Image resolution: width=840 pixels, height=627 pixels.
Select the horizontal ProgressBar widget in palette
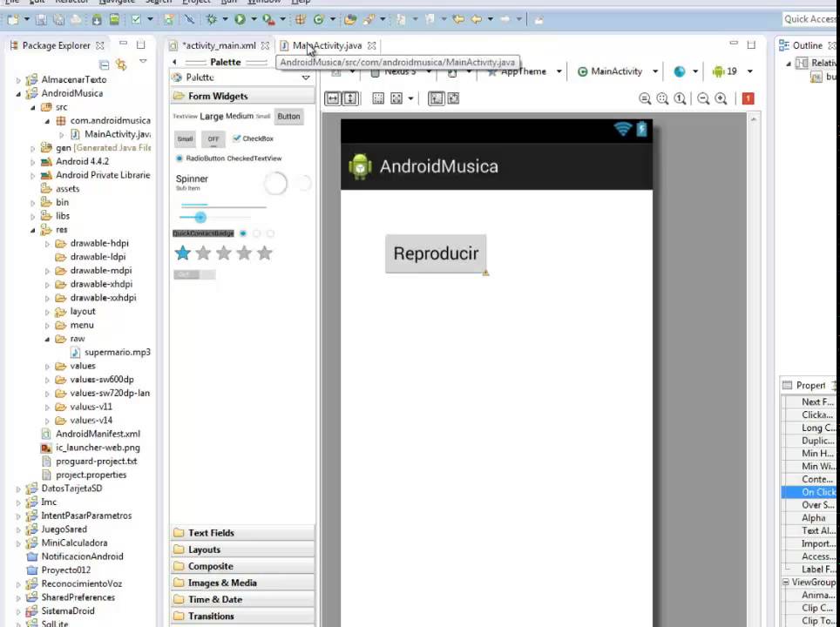[223, 205]
